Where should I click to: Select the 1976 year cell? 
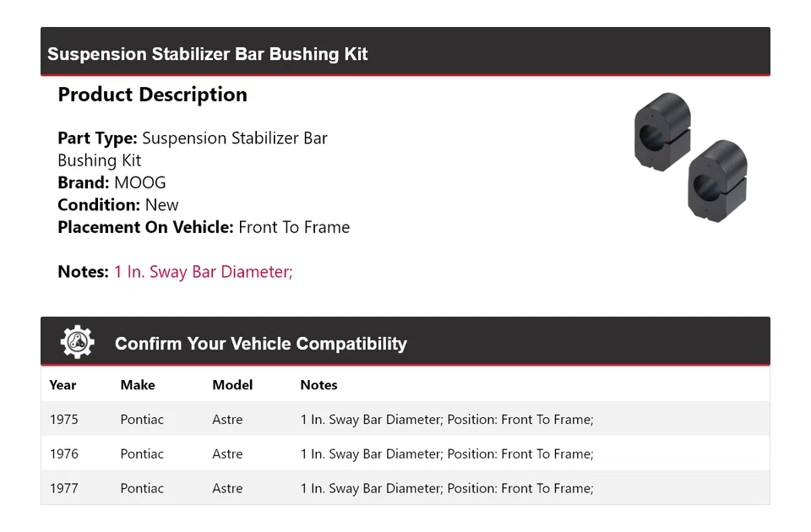pos(63,454)
